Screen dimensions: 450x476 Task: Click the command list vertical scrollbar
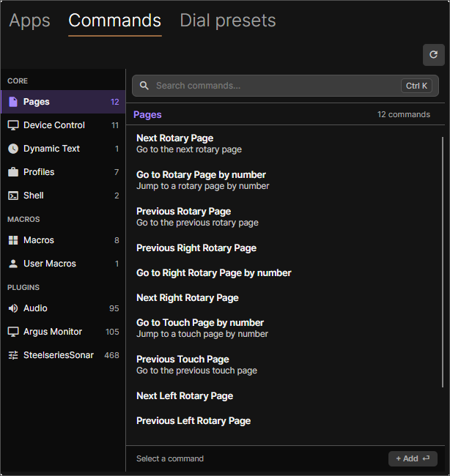443,261
